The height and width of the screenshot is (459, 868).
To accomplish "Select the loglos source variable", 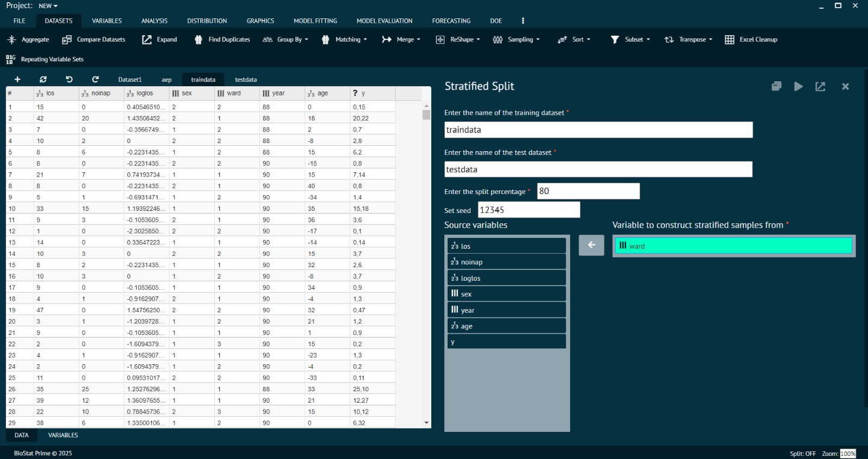I will [x=506, y=278].
